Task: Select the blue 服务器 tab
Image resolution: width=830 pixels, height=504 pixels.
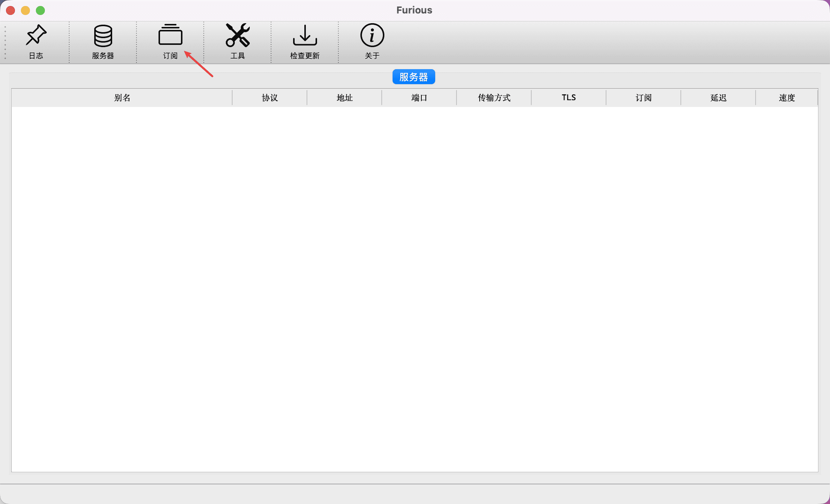Action: [414, 77]
